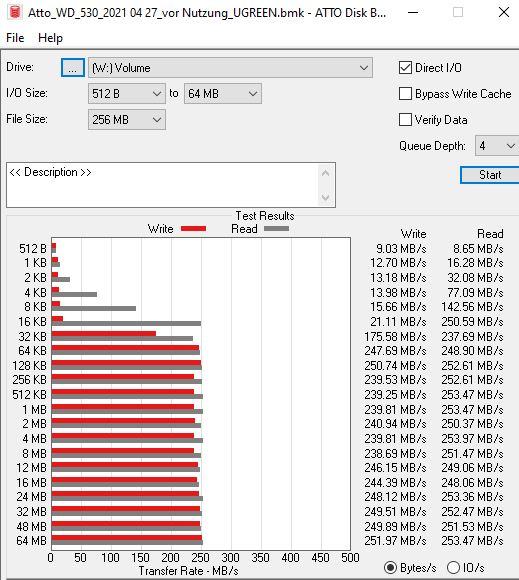Uncheck the Direct I/O checkbox
The width and height of the screenshot is (519, 580).
[x=405, y=68]
